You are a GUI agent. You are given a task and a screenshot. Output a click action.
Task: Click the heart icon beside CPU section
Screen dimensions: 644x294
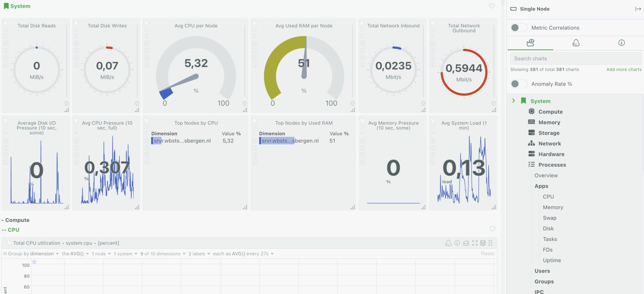point(492,229)
